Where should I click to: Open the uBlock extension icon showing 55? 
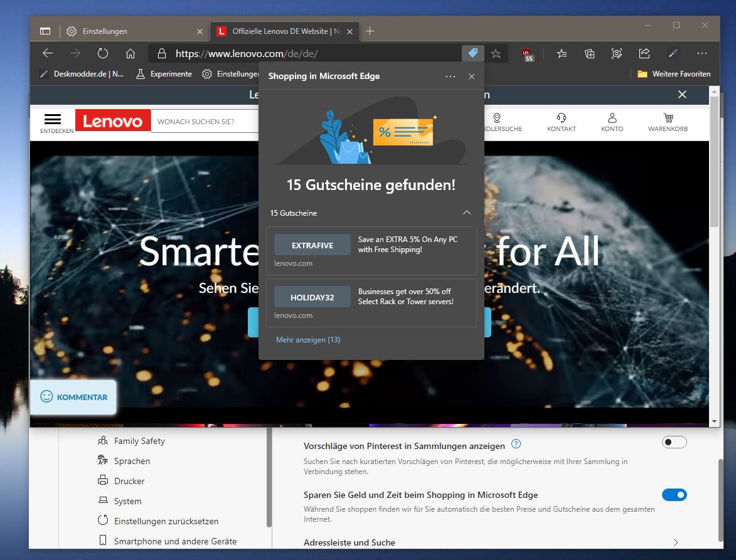coord(527,55)
